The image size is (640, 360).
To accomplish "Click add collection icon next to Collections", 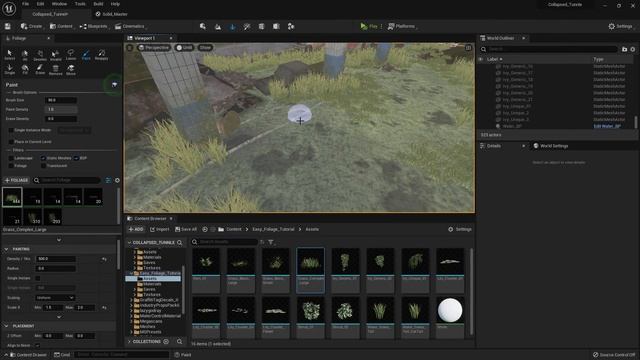I will pyautogui.click(x=166, y=341).
